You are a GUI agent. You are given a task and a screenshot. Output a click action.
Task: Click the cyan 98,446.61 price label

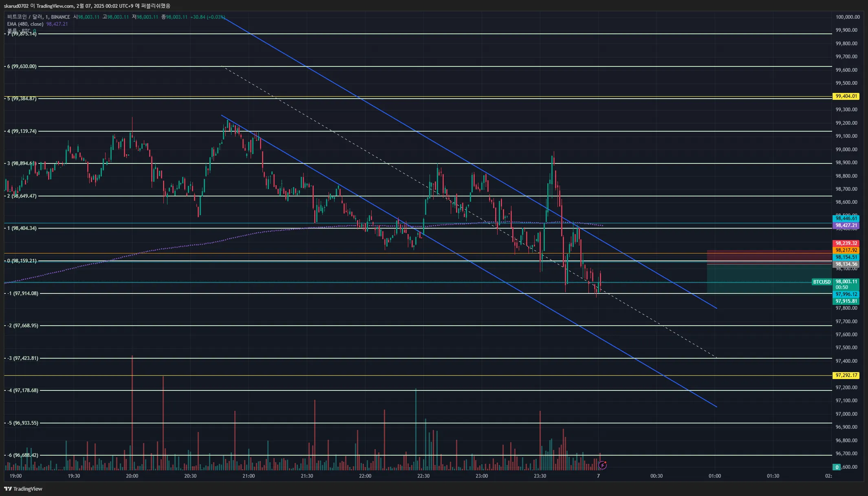click(846, 218)
